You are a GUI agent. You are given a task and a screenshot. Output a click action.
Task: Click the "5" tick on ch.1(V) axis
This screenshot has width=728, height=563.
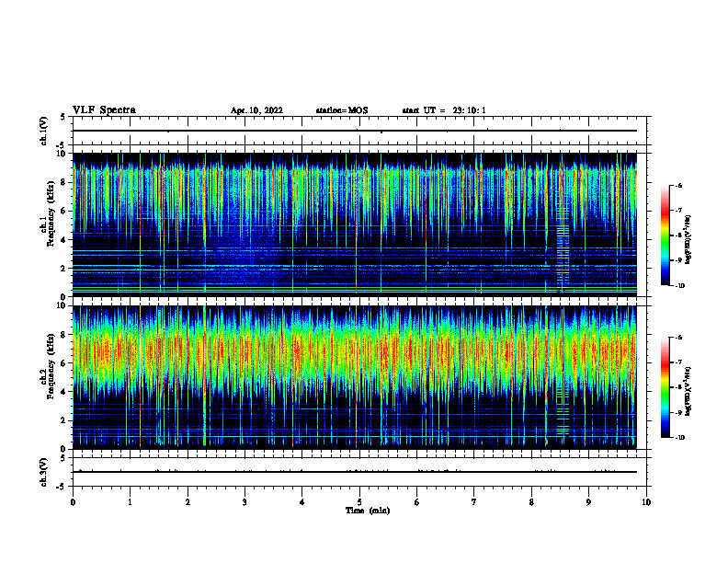[63, 117]
